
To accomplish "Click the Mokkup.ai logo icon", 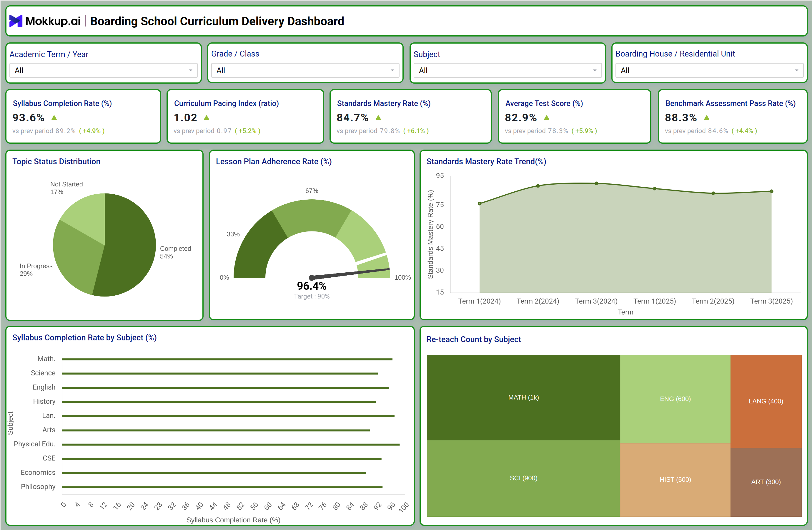I will point(16,21).
